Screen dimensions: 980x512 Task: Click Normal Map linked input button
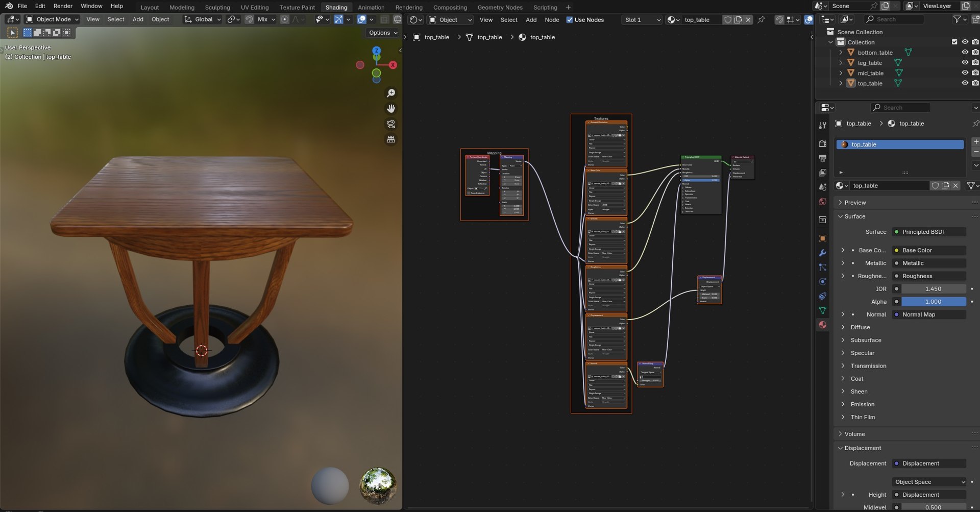tap(929, 314)
